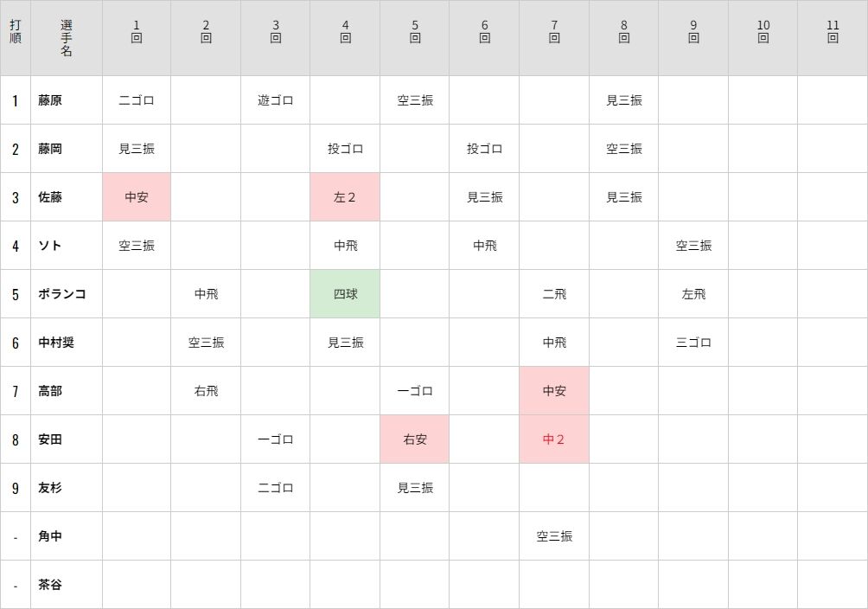Select 藤岡's 6th inning 投ゴロ
The width and height of the screenshot is (868, 609).
[x=484, y=149]
